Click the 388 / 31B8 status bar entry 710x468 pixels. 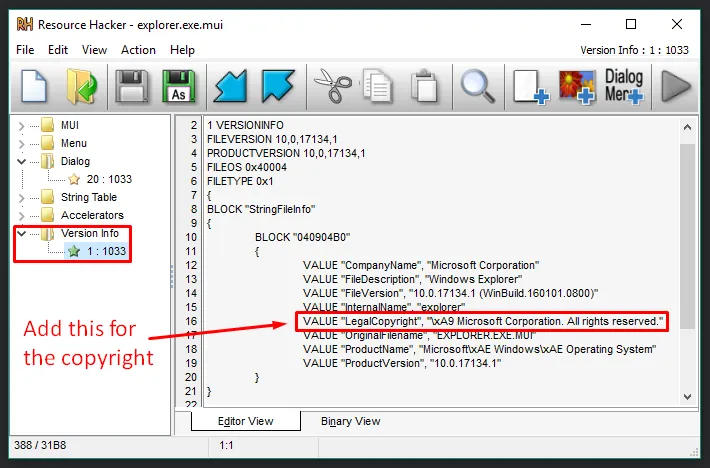click(x=40, y=445)
